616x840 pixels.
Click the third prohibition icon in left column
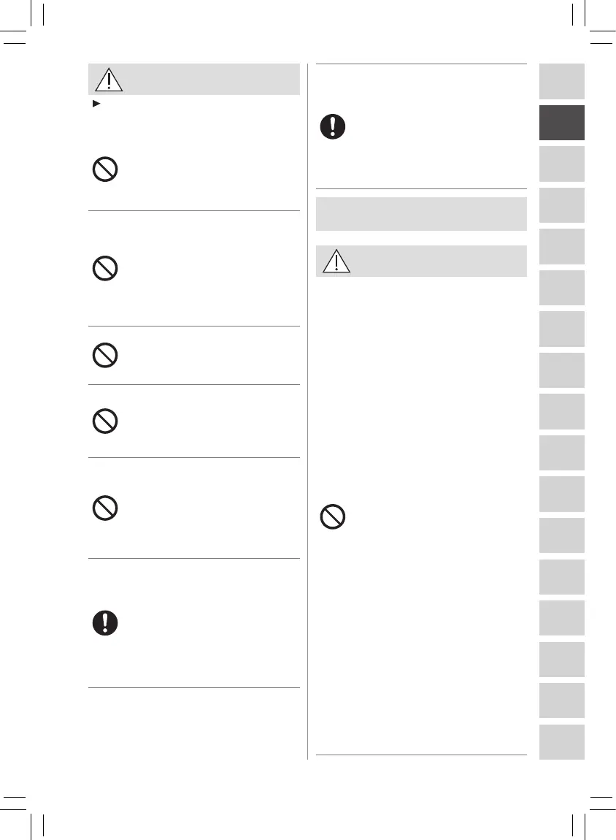click(x=105, y=355)
